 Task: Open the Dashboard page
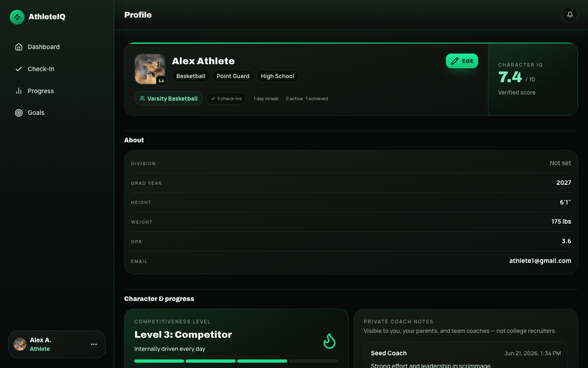tap(57, 47)
